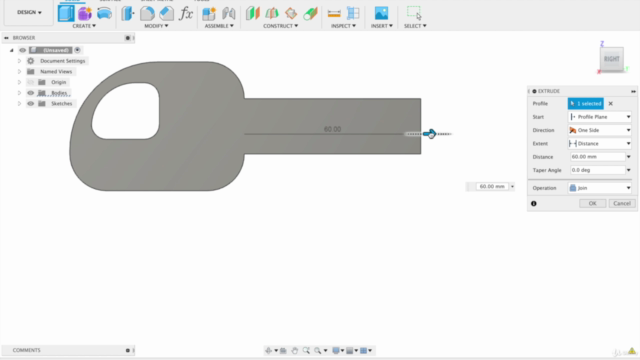Screen dimensions: 640x360
Task: Open Viewports layout icon
Action: coord(364,350)
